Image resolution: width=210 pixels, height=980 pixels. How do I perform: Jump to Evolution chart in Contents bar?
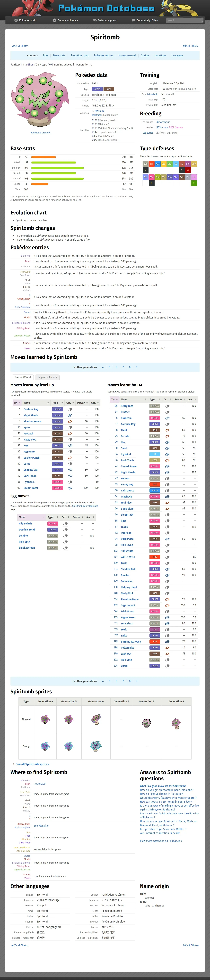(x=80, y=56)
